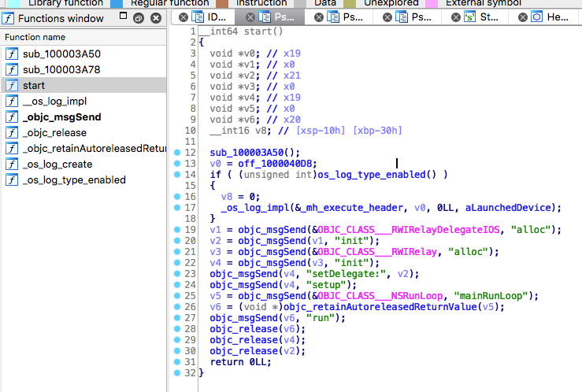
Task: Toggle the breakpoint dot on line 12
Action: click(177, 153)
